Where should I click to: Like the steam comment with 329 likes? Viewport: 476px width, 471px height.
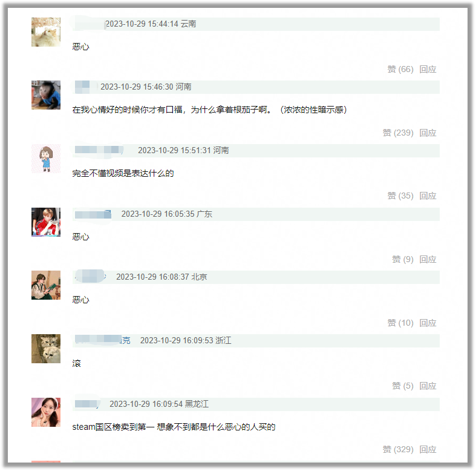point(398,449)
